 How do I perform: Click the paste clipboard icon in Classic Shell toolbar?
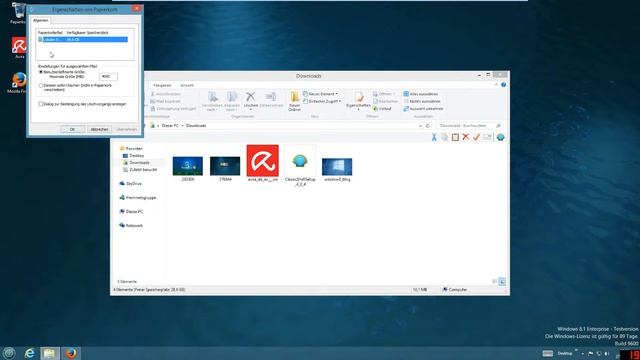coord(455,138)
